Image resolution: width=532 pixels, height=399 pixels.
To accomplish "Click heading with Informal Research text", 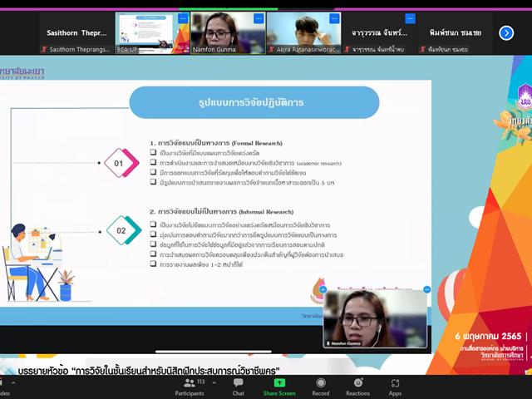I will click(x=222, y=212).
